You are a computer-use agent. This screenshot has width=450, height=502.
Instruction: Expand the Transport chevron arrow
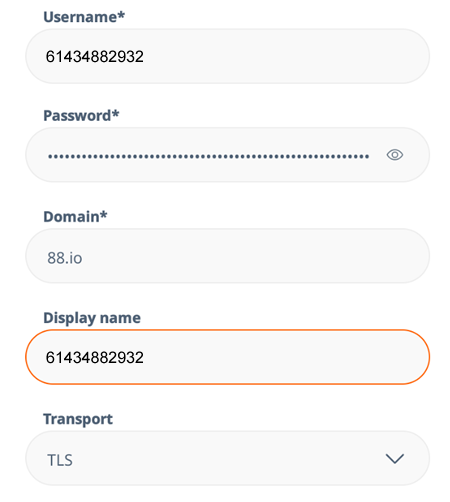[395, 458]
